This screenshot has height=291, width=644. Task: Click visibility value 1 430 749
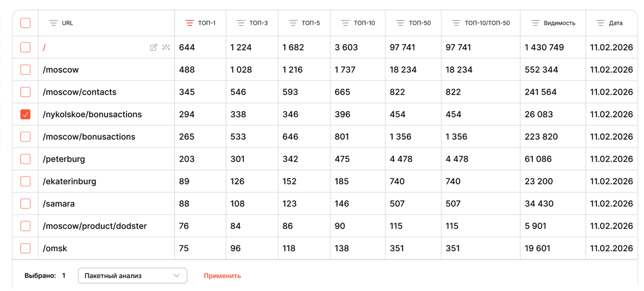tap(544, 47)
